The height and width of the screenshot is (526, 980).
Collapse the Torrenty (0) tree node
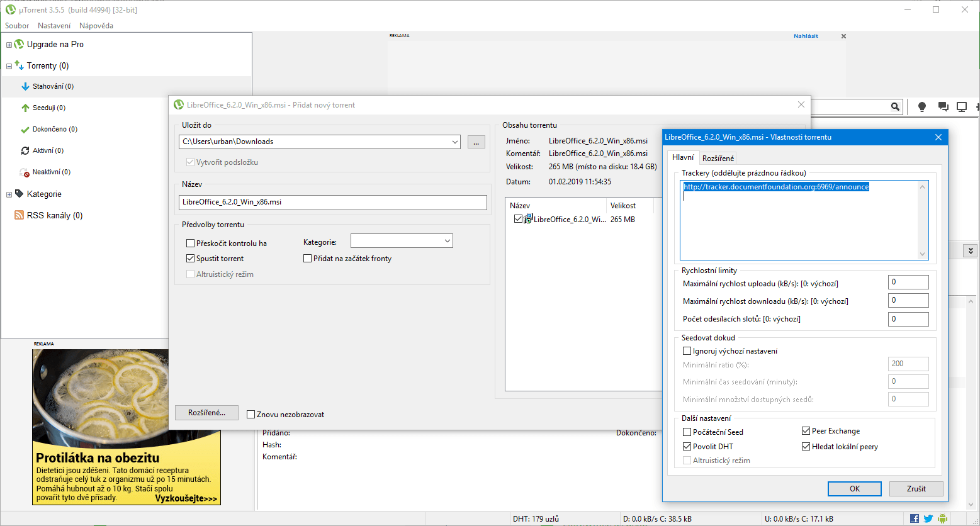[x=8, y=65]
